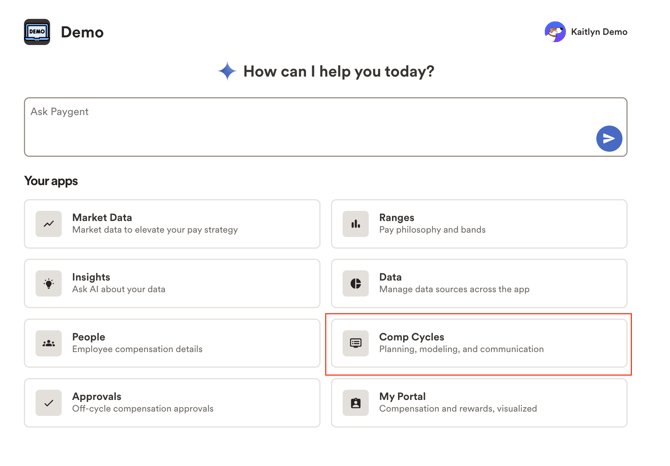Viewport: 670px width, 466px height.
Task: Open the Kaitlyn Demo user name menu
Action: [599, 32]
